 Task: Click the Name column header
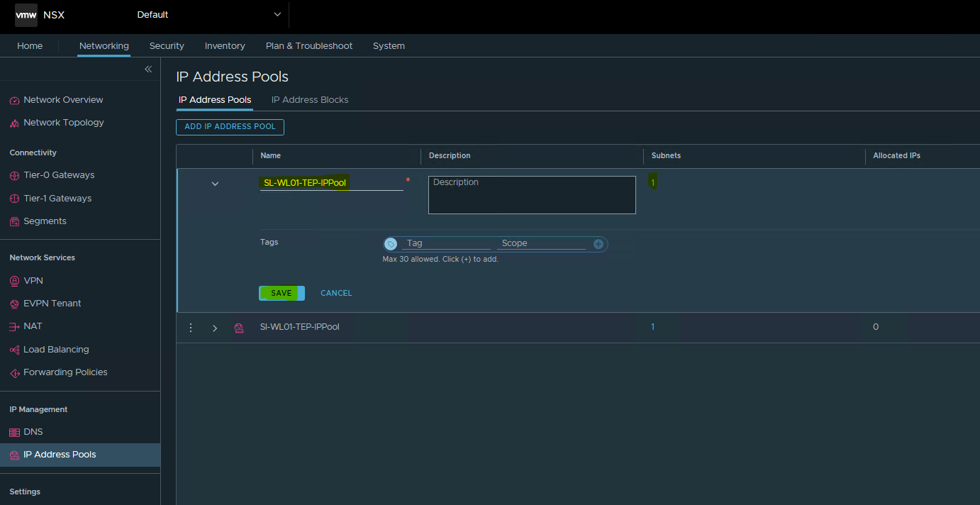270,155
